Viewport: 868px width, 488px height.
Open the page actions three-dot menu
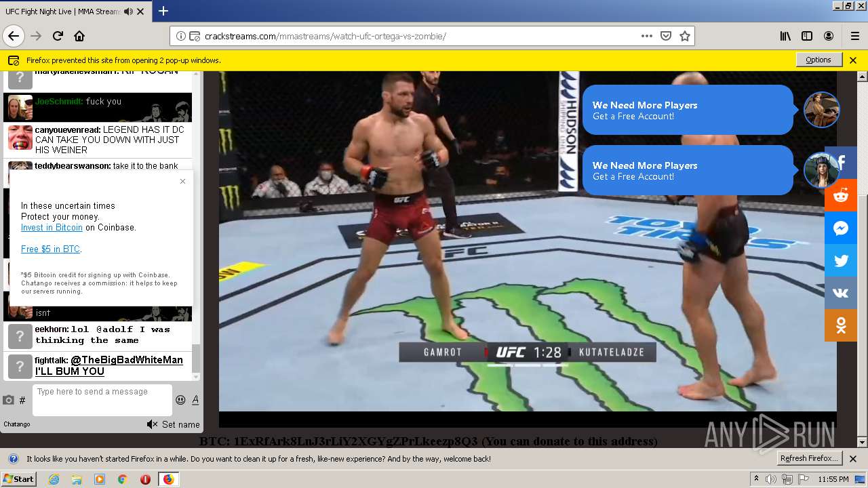[647, 36]
